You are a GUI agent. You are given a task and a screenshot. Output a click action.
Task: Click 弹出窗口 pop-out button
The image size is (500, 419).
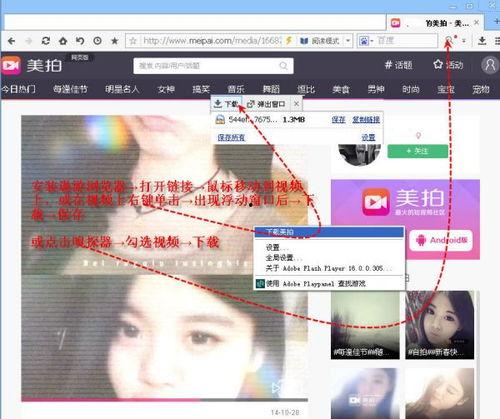point(266,104)
